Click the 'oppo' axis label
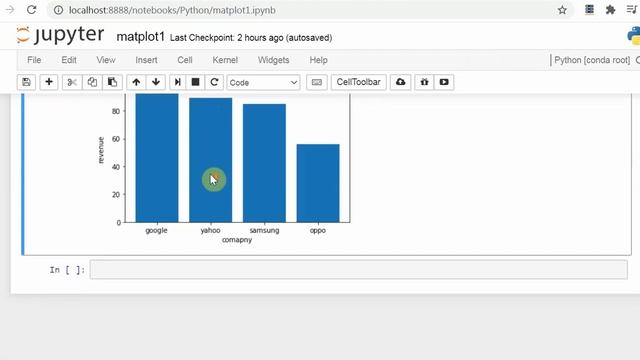Image resolution: width=640 pixels, height=360 pixels. click(x=318, y=231)
